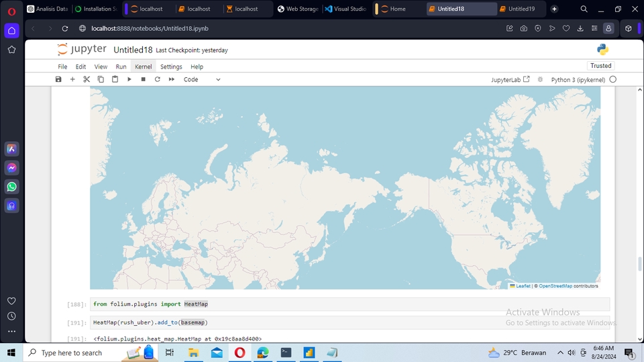Screen dimensions: 644x362
Task: Open the Opera extensions cube icon
Action: [628, 28]
